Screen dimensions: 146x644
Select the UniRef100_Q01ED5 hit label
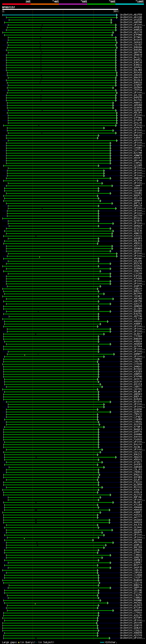(131, 20)
